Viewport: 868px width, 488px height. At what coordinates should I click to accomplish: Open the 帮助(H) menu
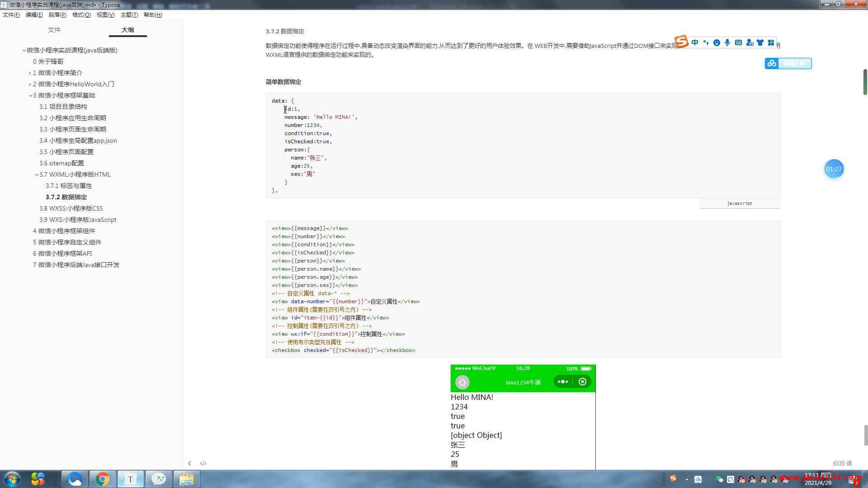(x=153, y=15)
